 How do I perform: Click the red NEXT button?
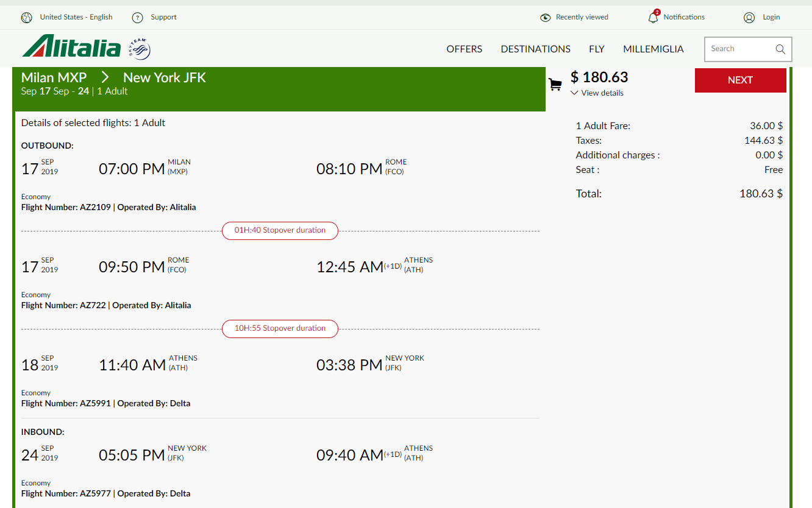tap(741, 80)
